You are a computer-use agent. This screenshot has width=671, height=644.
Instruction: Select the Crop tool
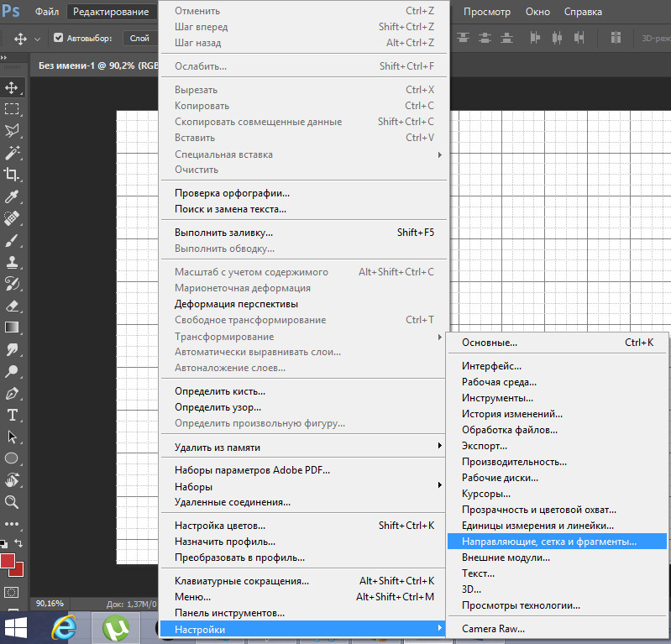click(x=12, y=175)
